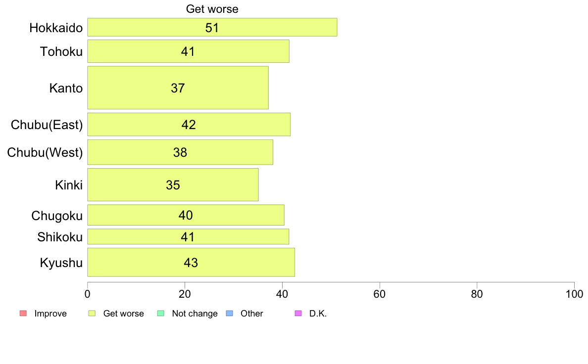Click the 100 tick on x-axis
This screenshot has height=364, width=588.
574,294
